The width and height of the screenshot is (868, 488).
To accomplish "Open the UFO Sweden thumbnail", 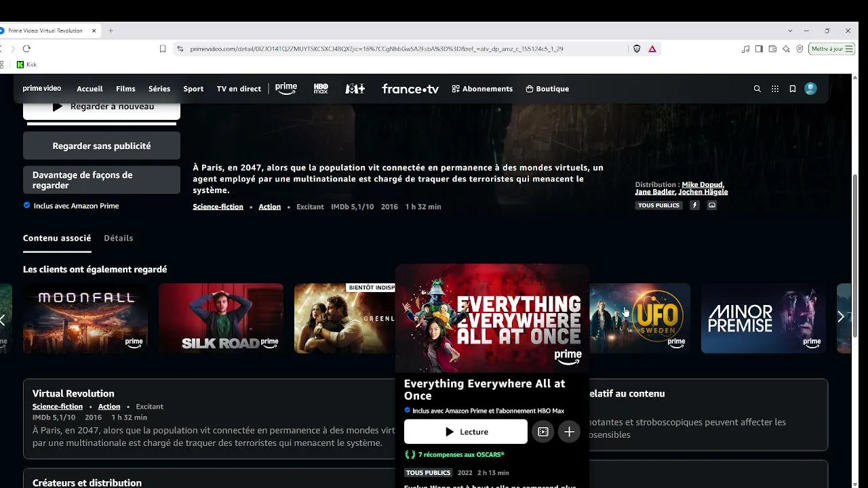I will (640, 319).
